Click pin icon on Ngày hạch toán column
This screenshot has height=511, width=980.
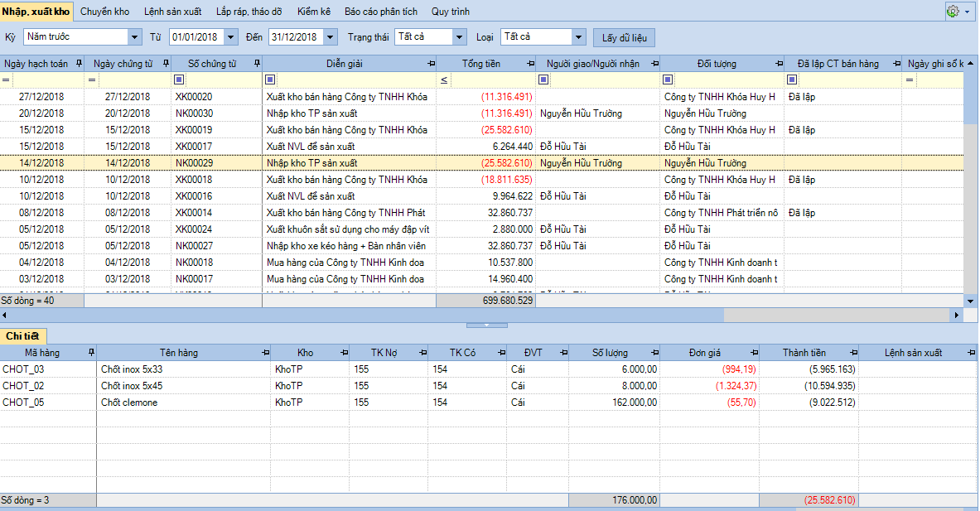(x=80, y=64)
